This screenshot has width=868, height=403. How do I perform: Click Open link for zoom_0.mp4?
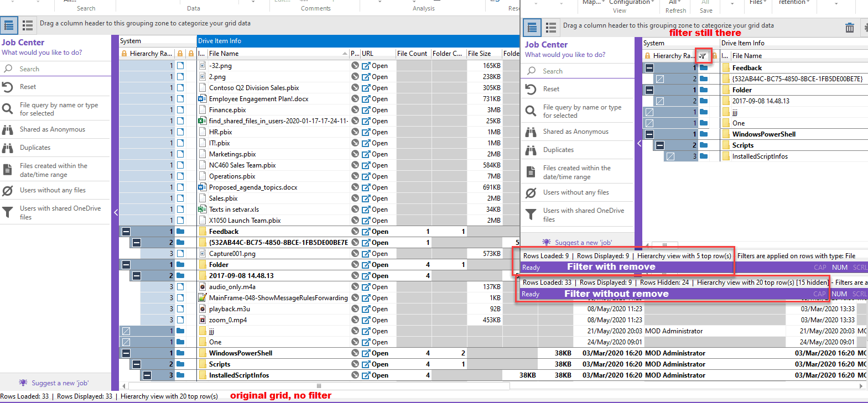pos(375,320)
